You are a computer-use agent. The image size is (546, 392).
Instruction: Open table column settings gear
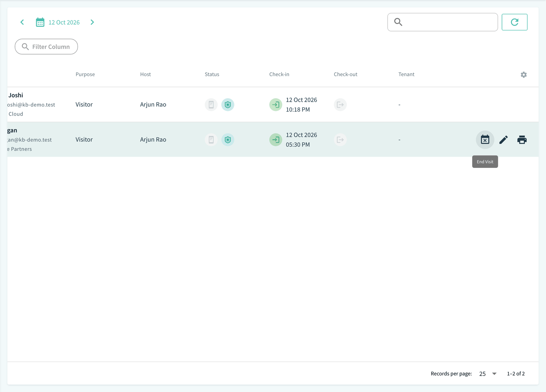(524, 75)
